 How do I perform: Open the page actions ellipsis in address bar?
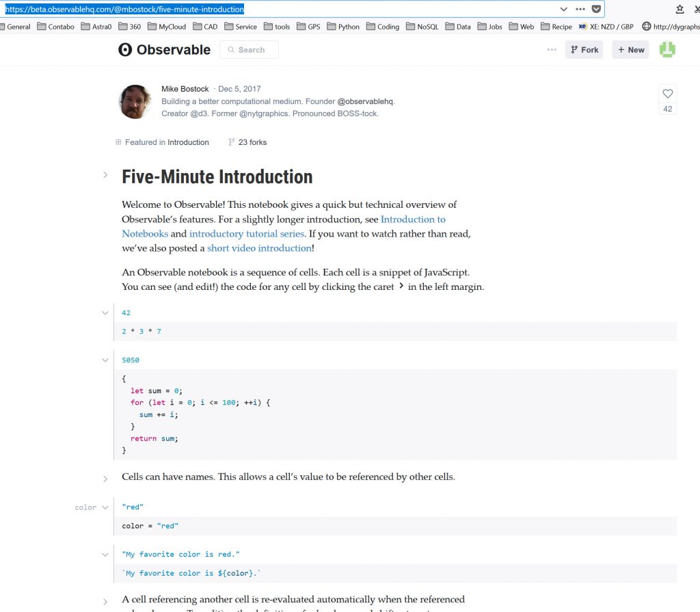[580, 10]
